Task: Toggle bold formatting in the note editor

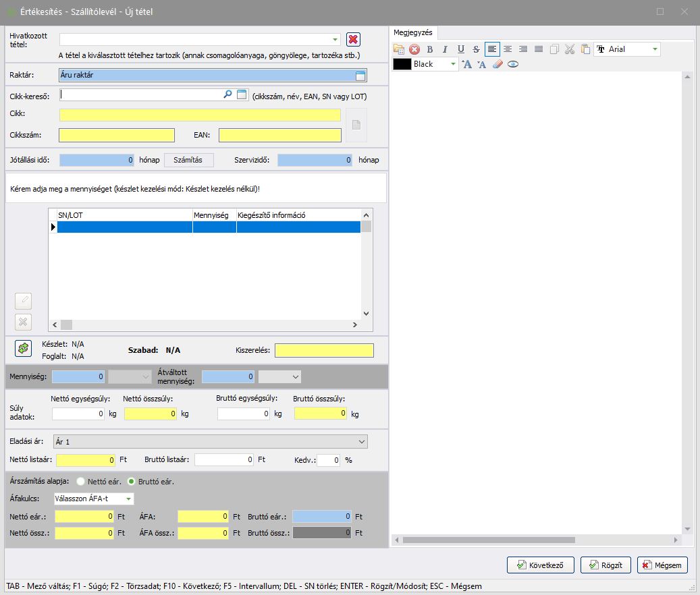Action: tap(429, 49)
